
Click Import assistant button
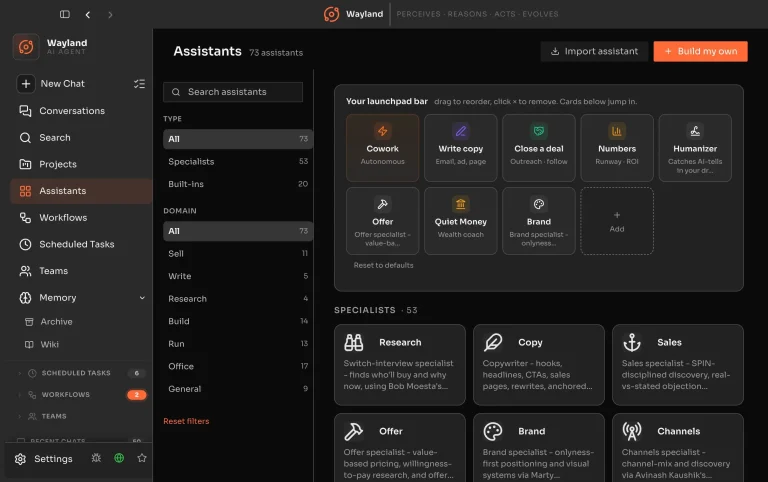point(594,51)
